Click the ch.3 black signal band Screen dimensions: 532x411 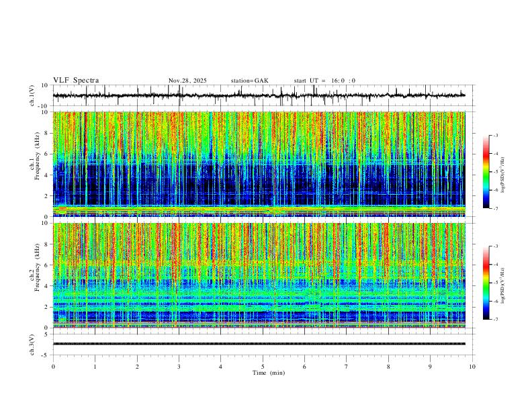(x=259, y=344)
